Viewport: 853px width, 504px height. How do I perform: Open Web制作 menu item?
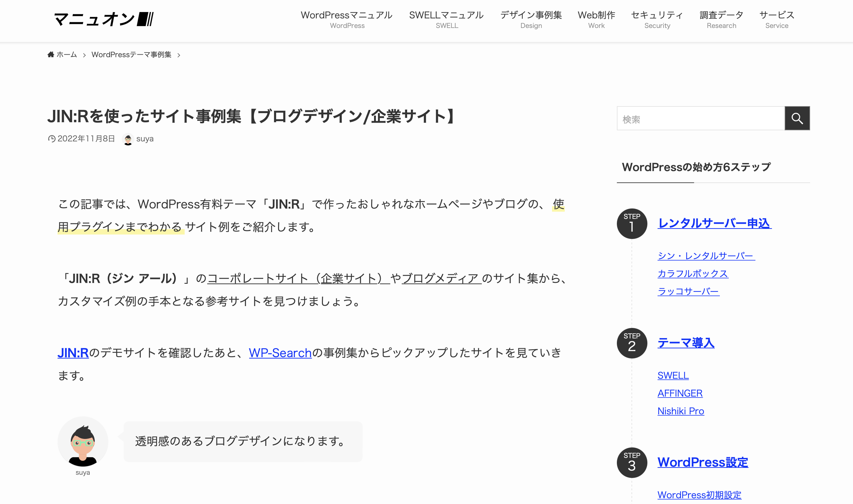click(x=596, y=20)
